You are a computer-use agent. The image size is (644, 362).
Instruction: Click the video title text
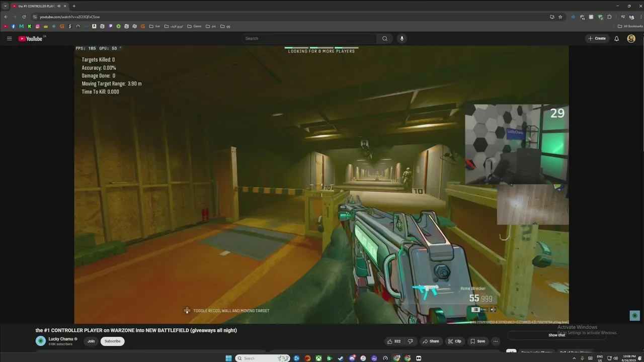coord(136,330)
